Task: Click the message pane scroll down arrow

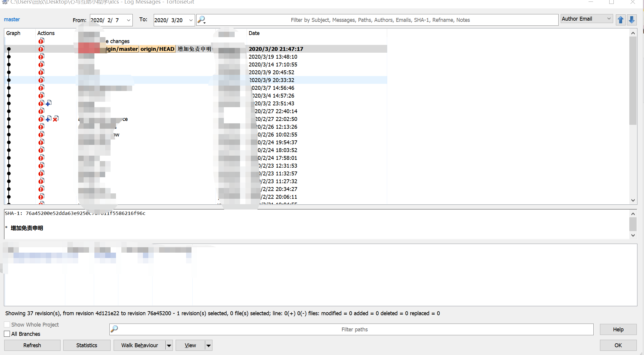Action: point(633,235)
